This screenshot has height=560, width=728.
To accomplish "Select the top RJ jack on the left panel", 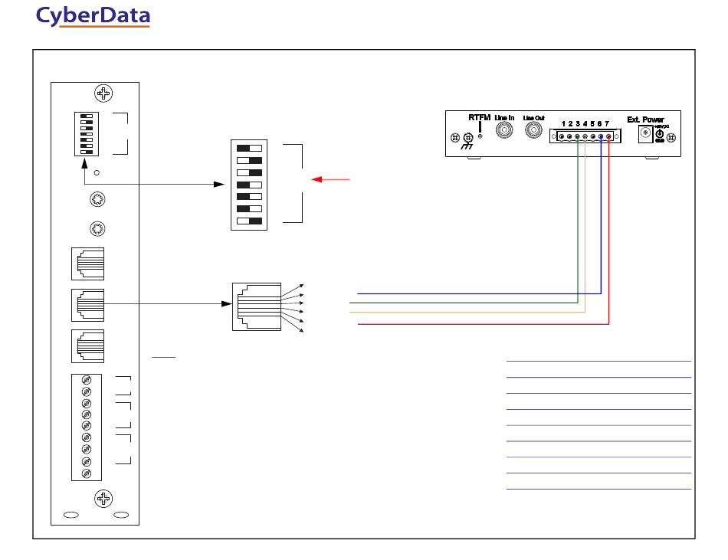I will 88,264.
